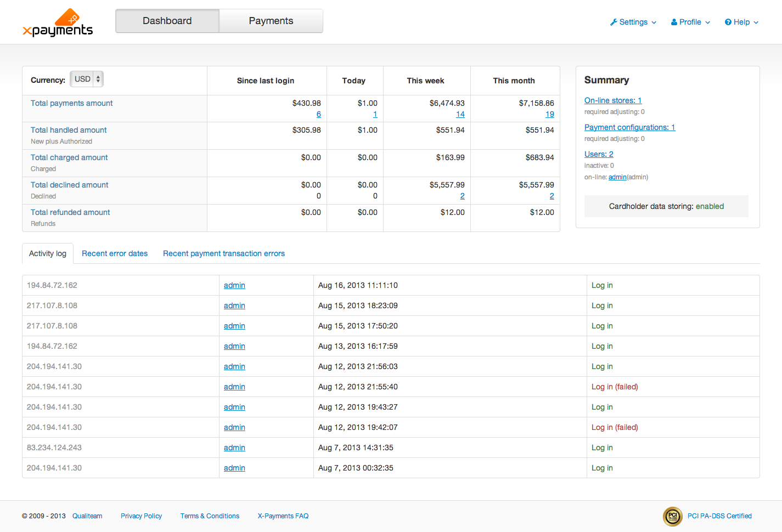The width and height of the screenshot is (782, 532).
Task: Open the USD currency selector
Action: pyautogui.click(x=87, y=79)
